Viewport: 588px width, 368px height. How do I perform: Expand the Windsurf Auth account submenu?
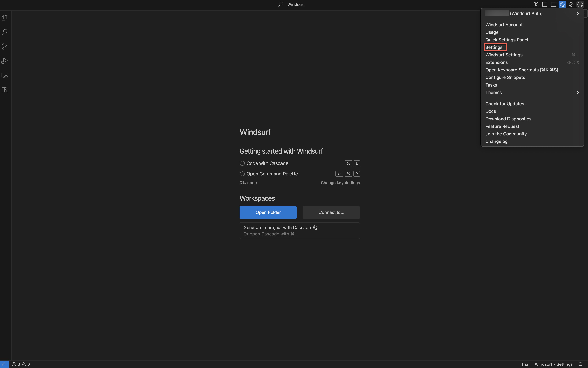click(x=577, y=13)
